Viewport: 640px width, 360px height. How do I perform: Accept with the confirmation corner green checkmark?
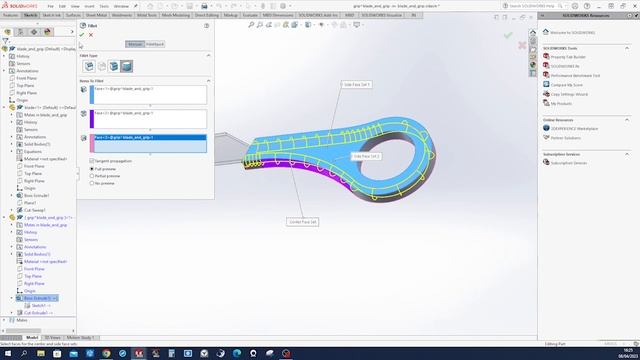click(508, 36)
